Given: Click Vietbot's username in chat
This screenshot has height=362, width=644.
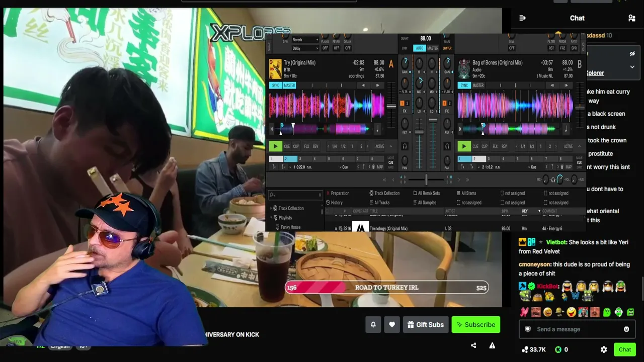Looking at the screenshot, I should point(555,242).
